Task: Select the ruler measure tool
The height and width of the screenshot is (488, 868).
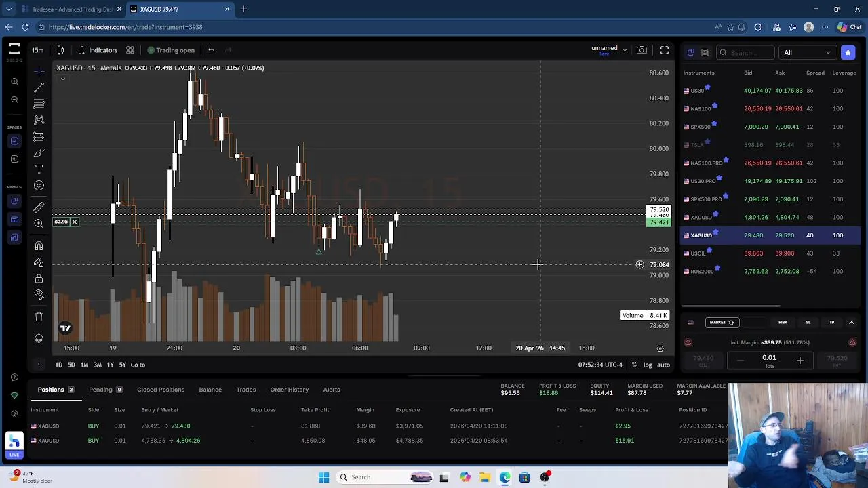Action: click(39, 207)
